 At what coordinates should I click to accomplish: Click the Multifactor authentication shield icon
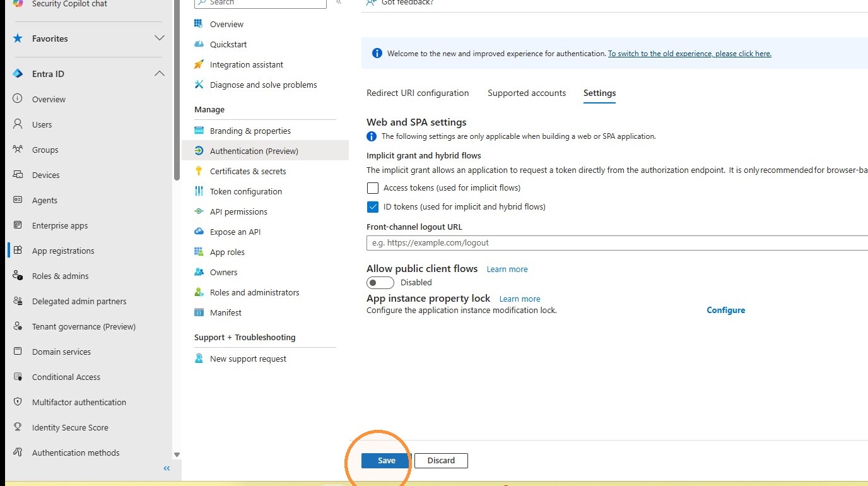coord(18,402)
